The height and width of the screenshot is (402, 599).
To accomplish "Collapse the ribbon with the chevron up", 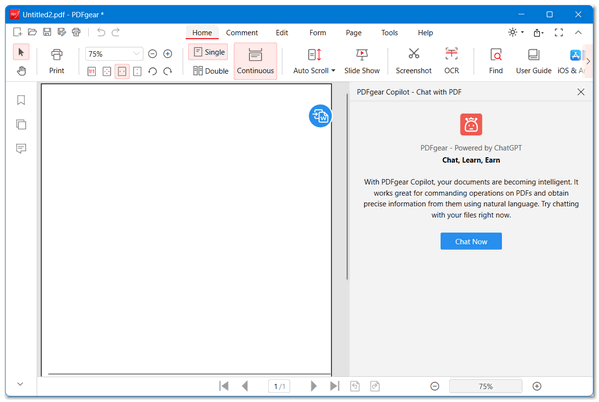I will [578, 32].
